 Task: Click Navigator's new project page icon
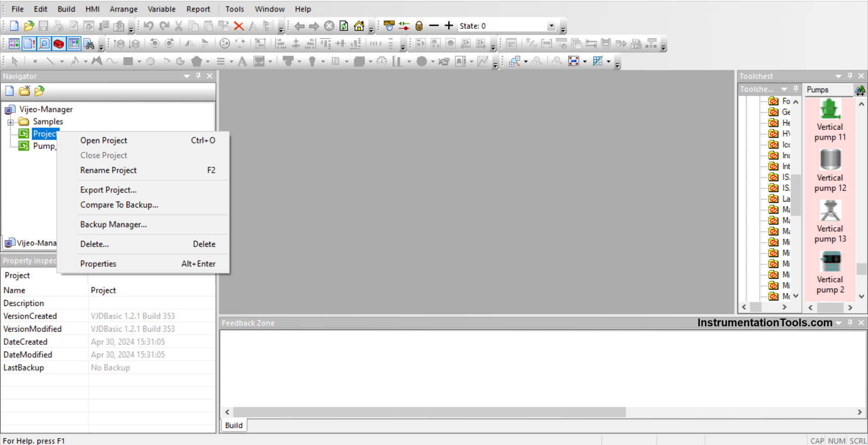pos(9,91)
